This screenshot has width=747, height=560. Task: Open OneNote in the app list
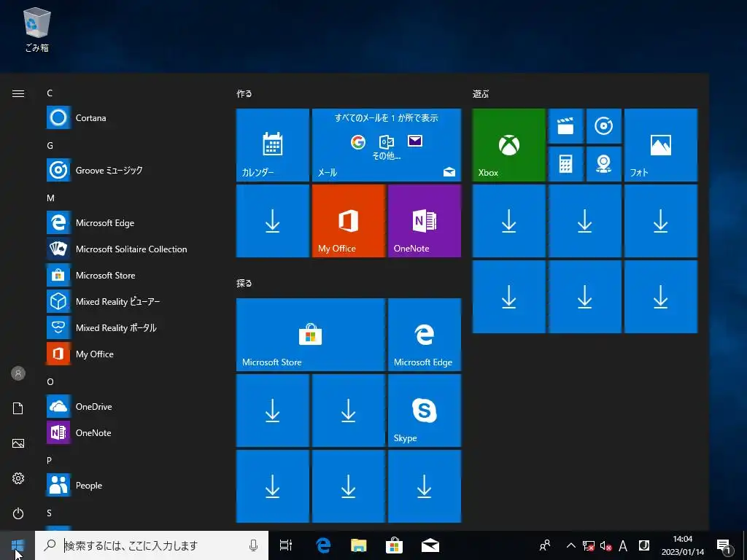(x=128, y=433)
